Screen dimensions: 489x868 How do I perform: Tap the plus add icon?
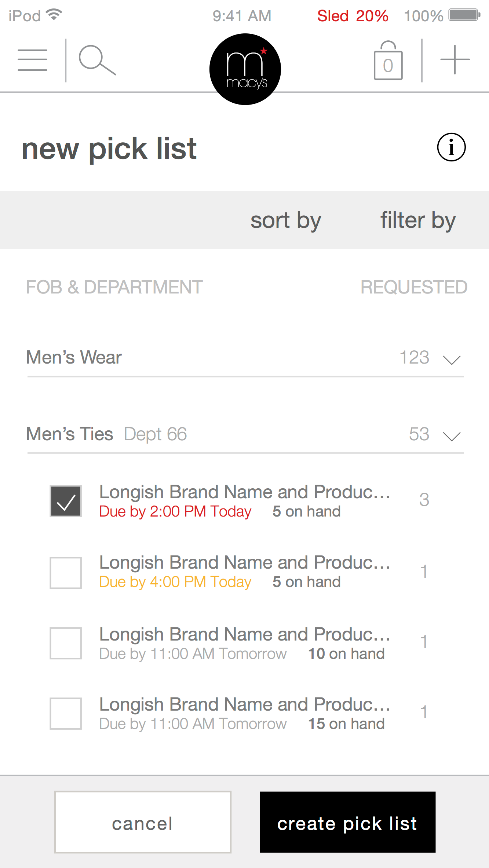coord(455,60)
